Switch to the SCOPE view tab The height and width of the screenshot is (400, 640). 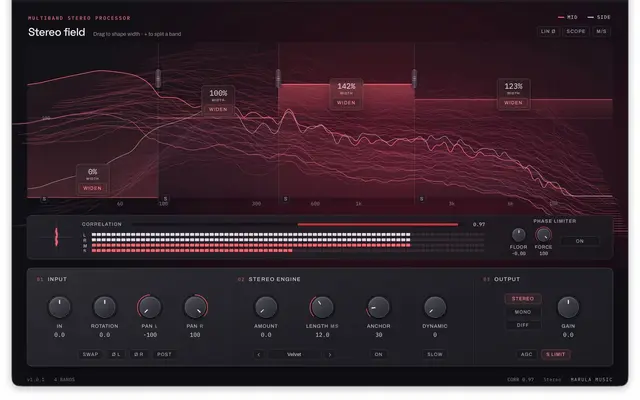[x=576, y=31]
